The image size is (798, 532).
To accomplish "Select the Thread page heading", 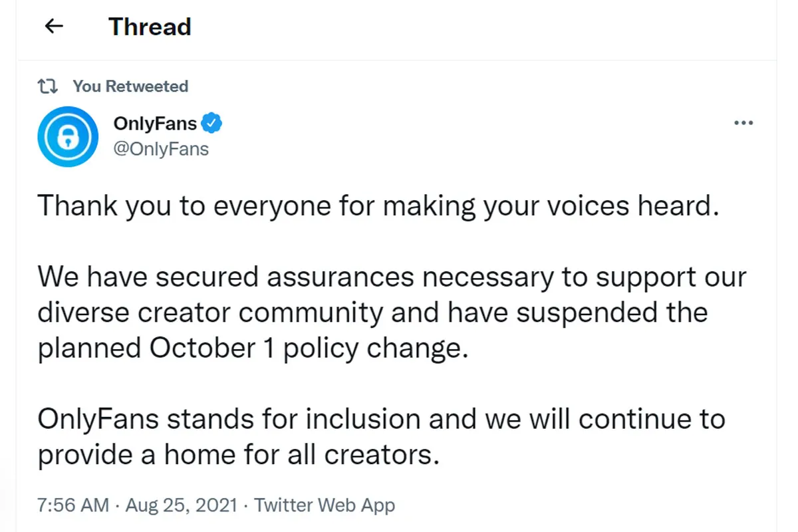I will pyautogui.click(x=150, y=27).
